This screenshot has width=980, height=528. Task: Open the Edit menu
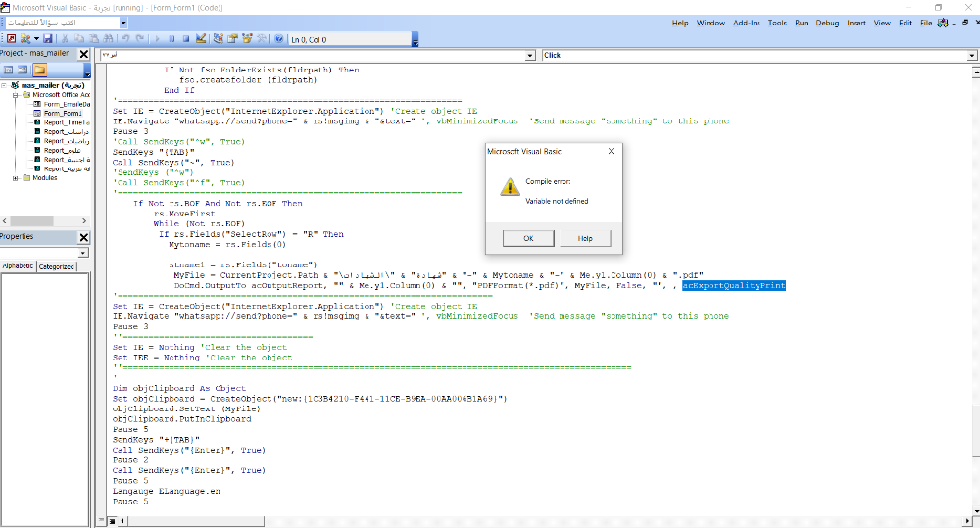(x=906, y=24)
